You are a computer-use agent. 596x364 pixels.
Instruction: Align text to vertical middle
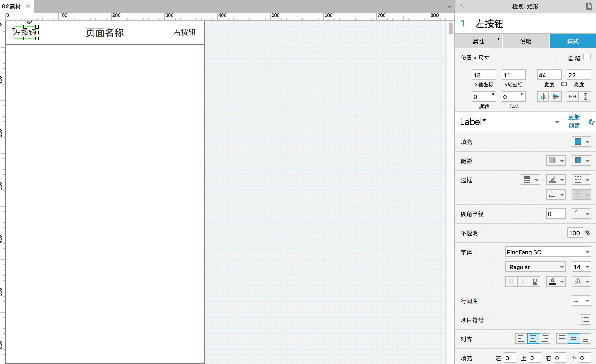574,339
